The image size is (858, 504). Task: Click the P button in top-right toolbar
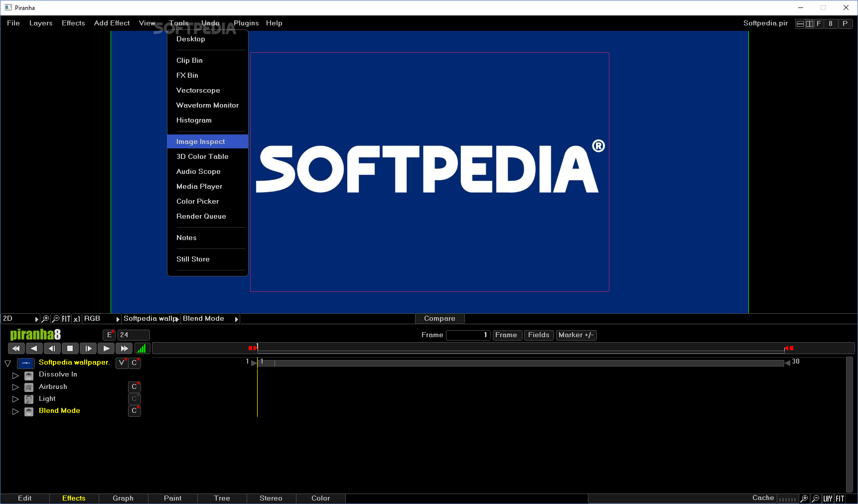click(x=845, y=23)
